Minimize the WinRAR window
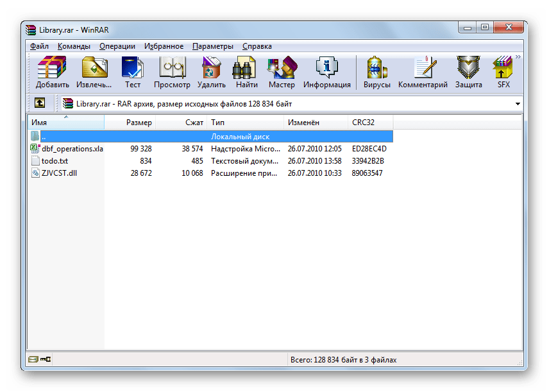This screenshot has height=392, width=549. point(468,28)
